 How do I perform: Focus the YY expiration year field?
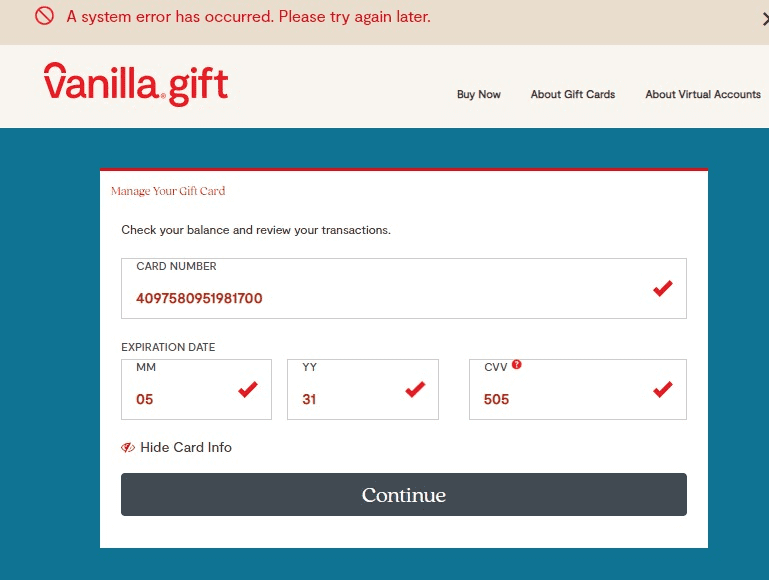pos(345,399)
